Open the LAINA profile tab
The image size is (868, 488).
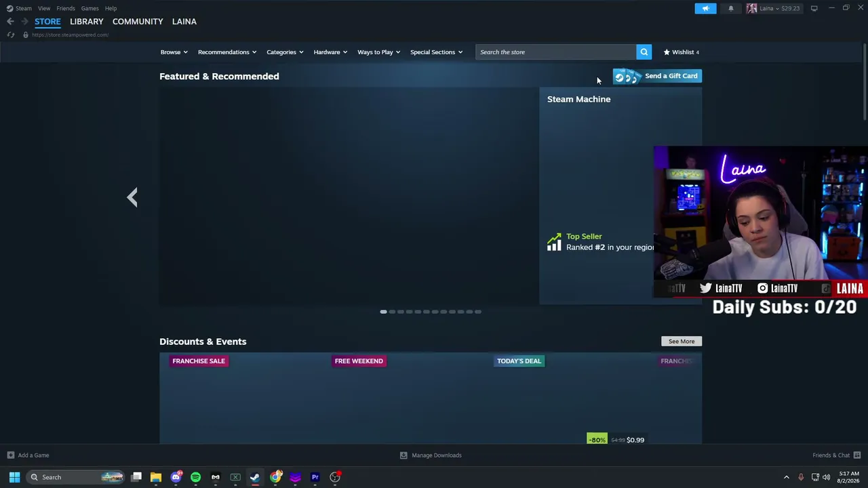click(184, 22)
